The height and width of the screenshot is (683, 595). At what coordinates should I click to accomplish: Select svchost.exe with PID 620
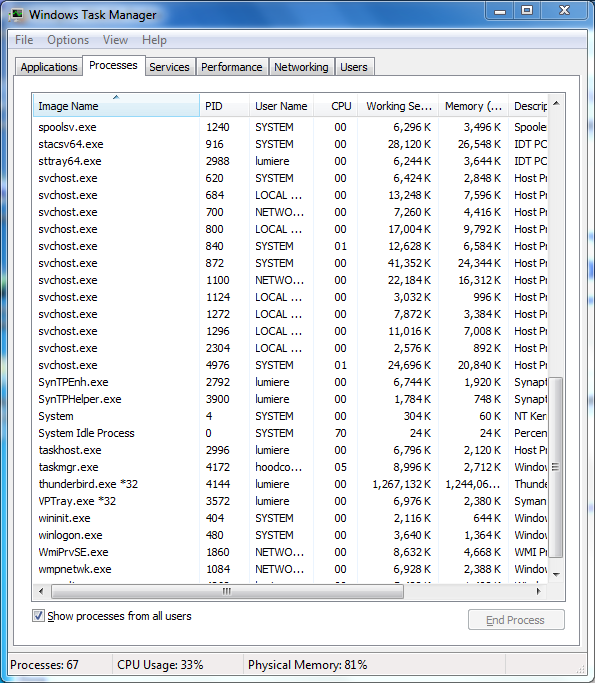290,178
